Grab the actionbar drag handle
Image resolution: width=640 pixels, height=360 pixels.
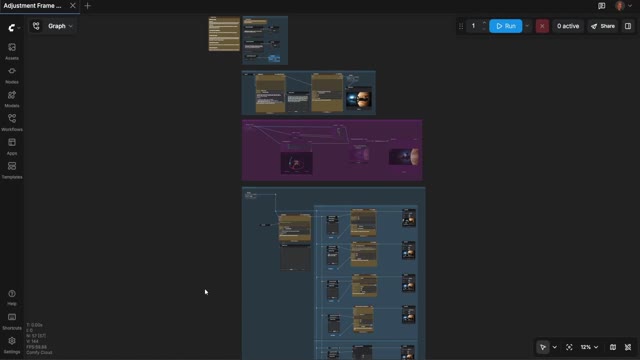[461, 26]
